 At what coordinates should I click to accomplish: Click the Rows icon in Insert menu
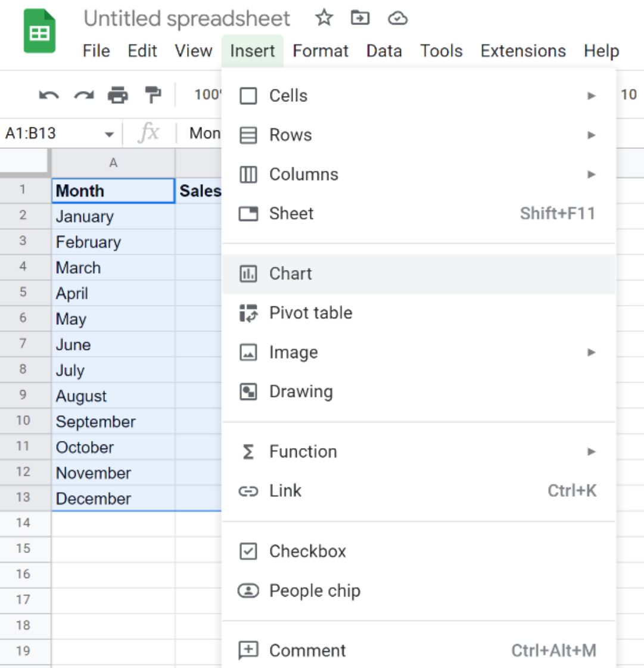pyautogui.click(x=248, y=135)
